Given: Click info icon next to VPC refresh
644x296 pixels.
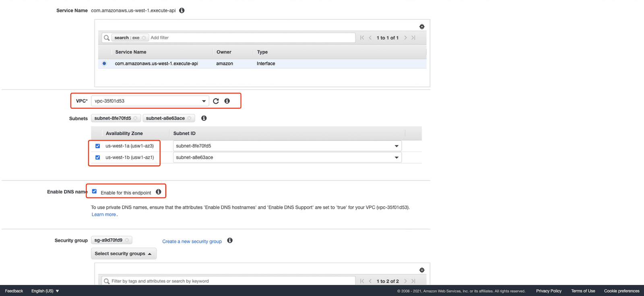Looking at the screenshot, I should pos(227,101).
